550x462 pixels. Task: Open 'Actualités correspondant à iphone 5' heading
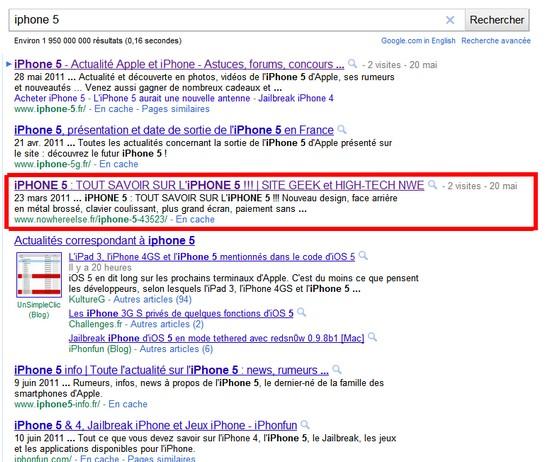coord(105,241)
